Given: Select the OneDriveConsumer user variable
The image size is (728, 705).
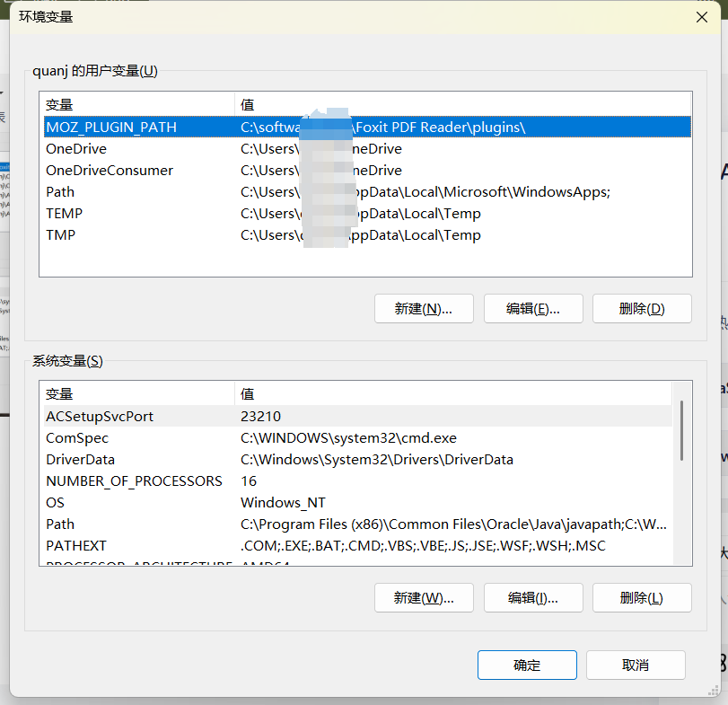Looking at the screenshot, I should click(135, 170).
